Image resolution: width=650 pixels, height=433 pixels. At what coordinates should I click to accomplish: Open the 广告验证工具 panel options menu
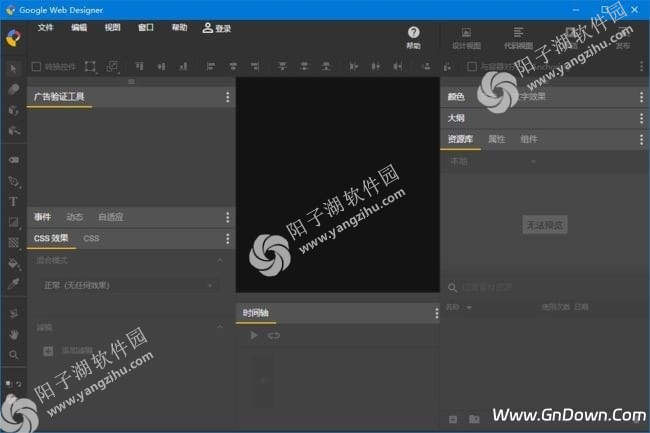tap(228, 97)
